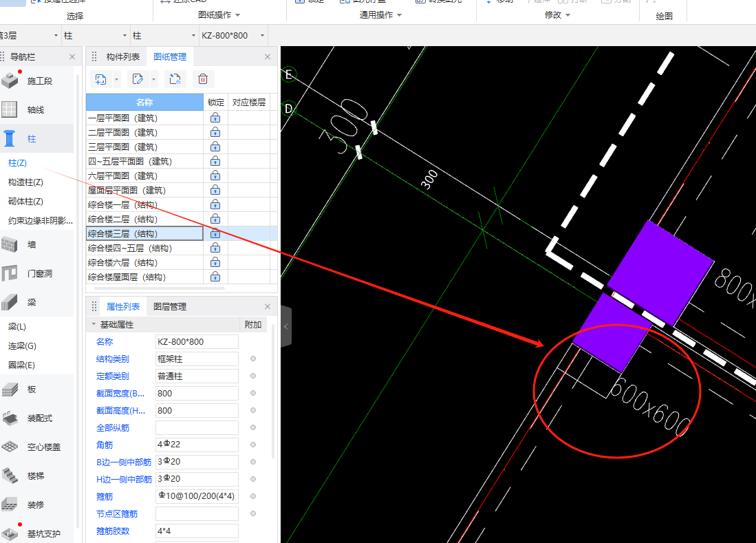Click the edit drawing icon
The width and height of the screenshot is (756, 543).
138,79
